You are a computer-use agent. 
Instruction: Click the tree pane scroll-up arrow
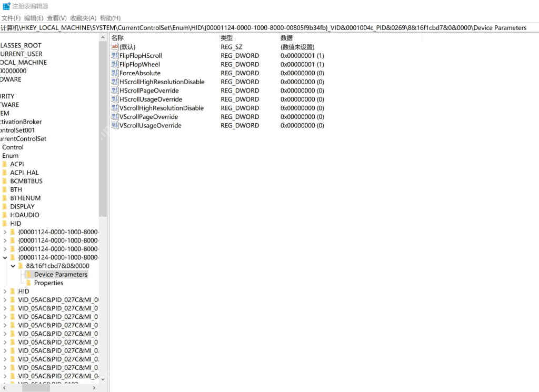[x=103, y=37]
